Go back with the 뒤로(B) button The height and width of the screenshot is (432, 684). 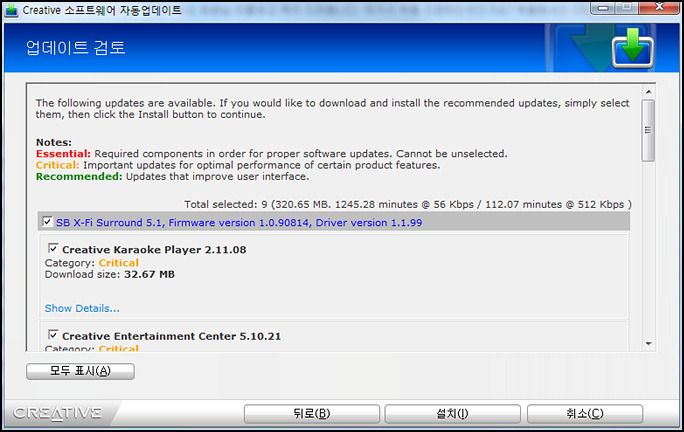pos(311,413)
